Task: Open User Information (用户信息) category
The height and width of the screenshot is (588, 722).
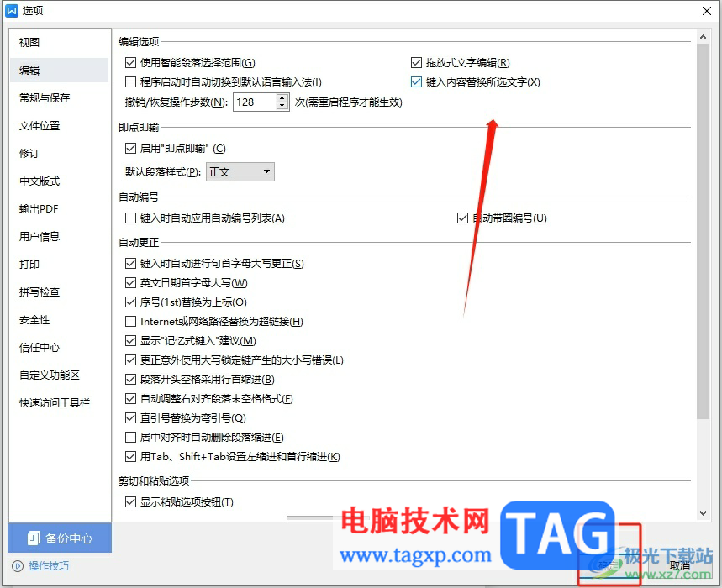Action: [x=59, y=237]
